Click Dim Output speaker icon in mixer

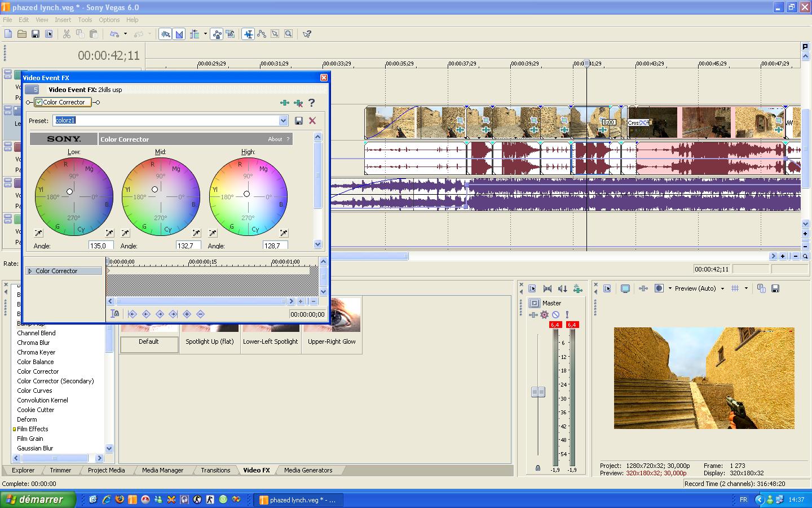click(563, 288)
